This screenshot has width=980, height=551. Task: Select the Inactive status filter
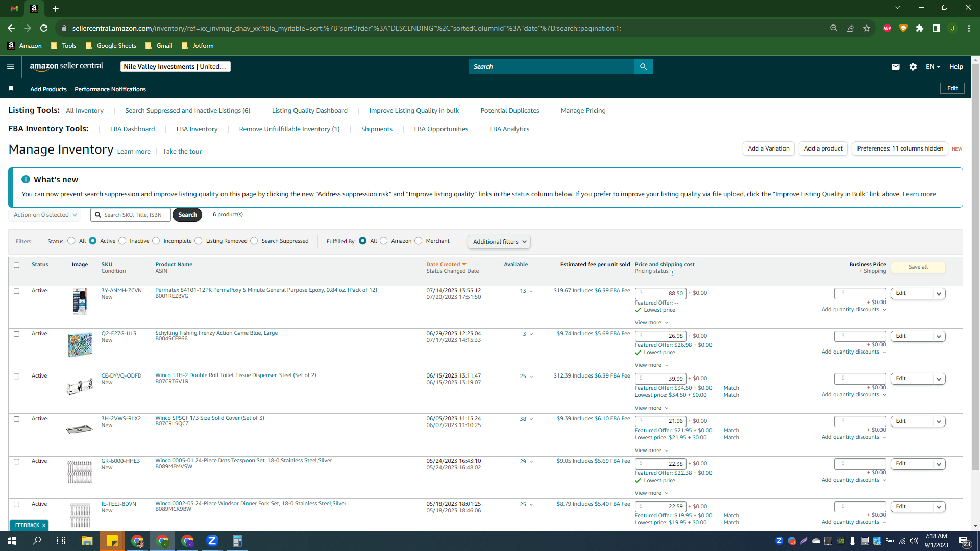[x=122, y=241]
